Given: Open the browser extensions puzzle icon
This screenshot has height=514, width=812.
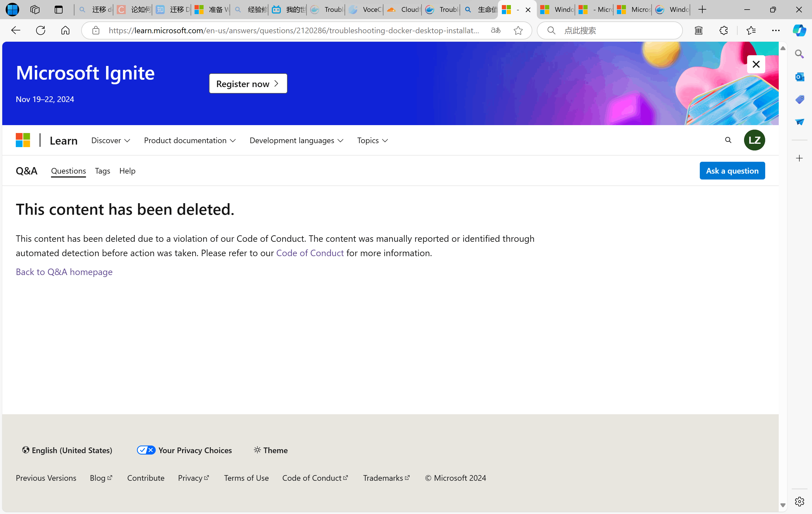Looking at the screenshot, I should [x=723, y=31].
